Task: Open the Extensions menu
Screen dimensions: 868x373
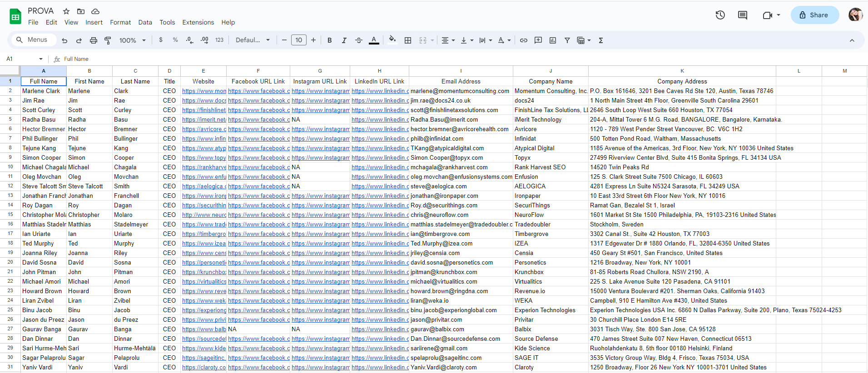Action: (198, 22)
